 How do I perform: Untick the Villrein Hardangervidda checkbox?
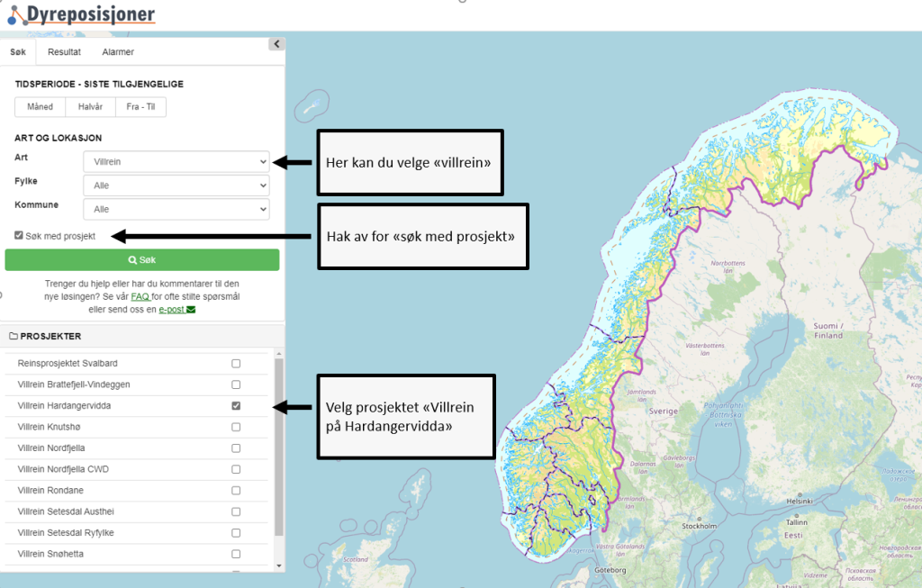[x=236, y=406]
